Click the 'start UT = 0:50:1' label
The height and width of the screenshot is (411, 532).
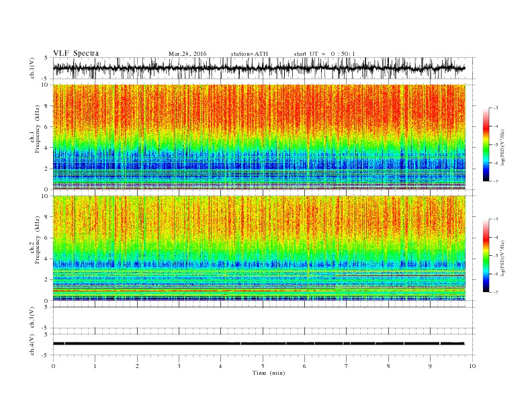[324, 54]
